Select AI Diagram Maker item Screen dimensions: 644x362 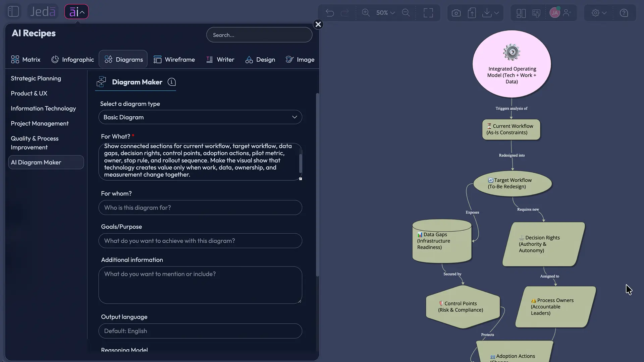click(46, 162)
